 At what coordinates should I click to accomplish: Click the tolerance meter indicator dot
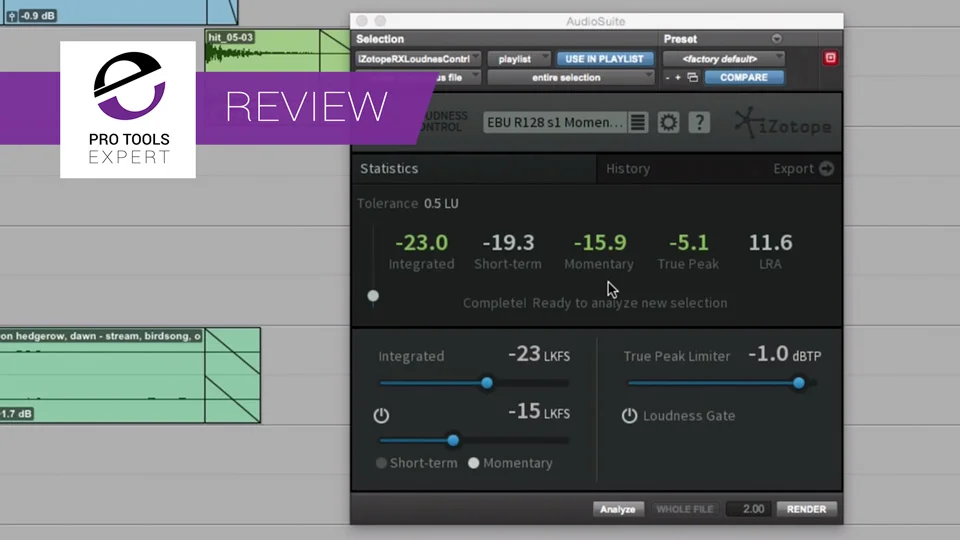[373, 296]
